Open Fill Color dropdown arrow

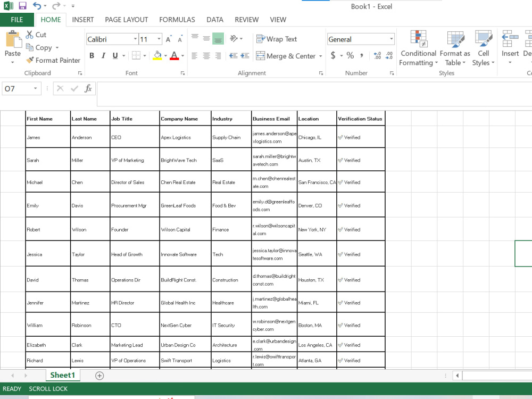(x=165, y=56)
